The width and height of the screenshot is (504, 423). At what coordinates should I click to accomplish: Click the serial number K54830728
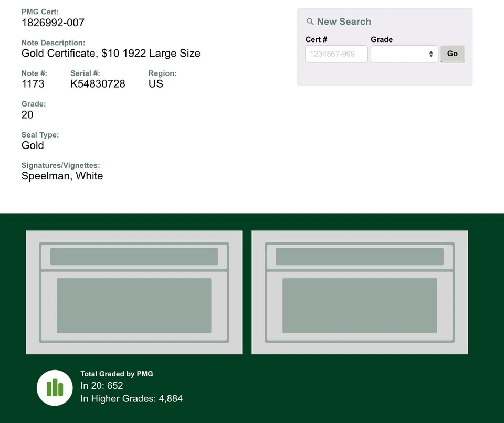pos(98,84)
